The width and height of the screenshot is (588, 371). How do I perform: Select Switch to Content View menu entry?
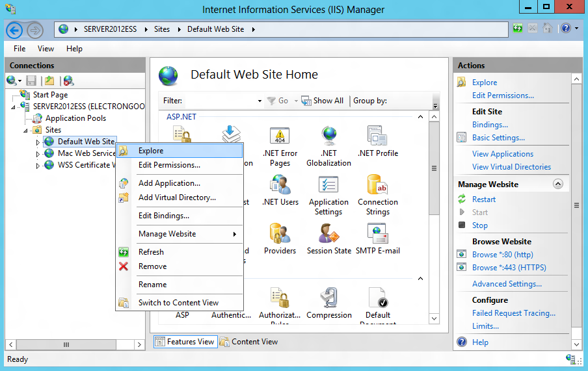tap(180, 303)
